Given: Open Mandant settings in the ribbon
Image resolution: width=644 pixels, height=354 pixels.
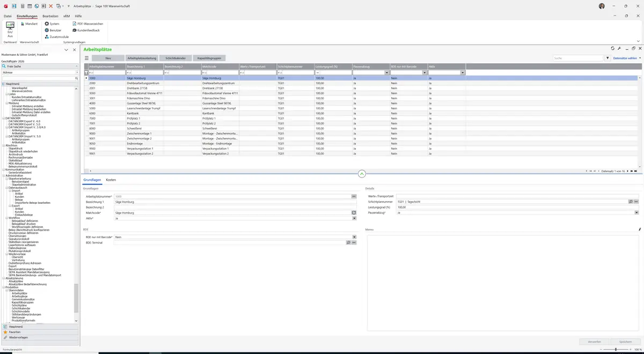Looking at the screenshot, I should pos(29,24).
